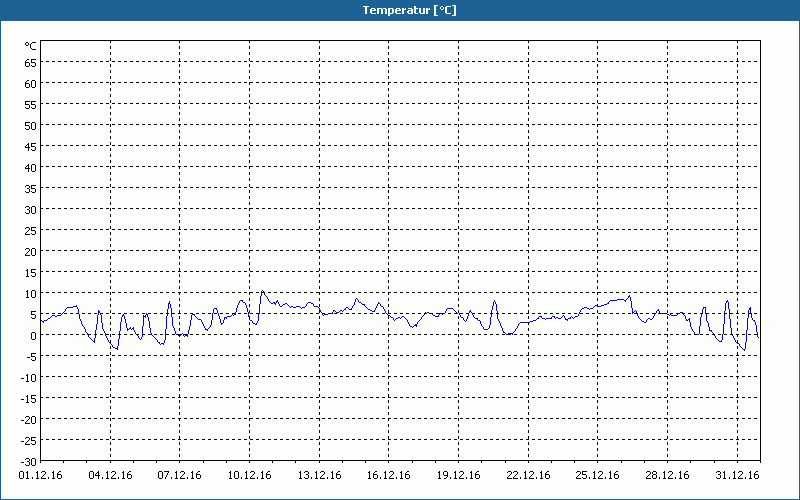800x500 pixels.
Task: Select the y-axis value 55
Action: click(x=31, y=104)
